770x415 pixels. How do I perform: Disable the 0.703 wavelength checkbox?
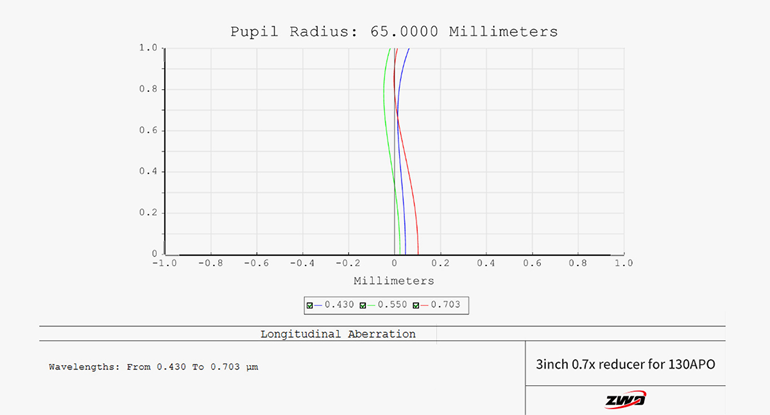[x=417, y=305]
